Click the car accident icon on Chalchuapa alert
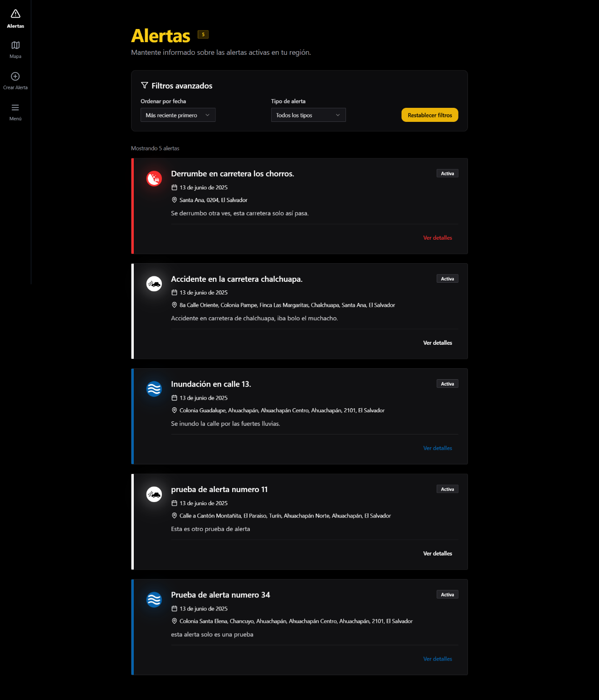 pos(154,284)
